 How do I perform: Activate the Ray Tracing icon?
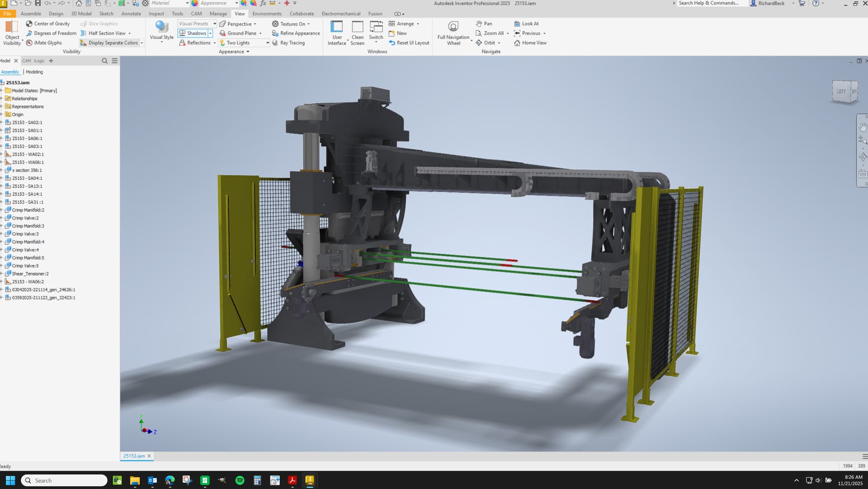click(x=275, y=43)
